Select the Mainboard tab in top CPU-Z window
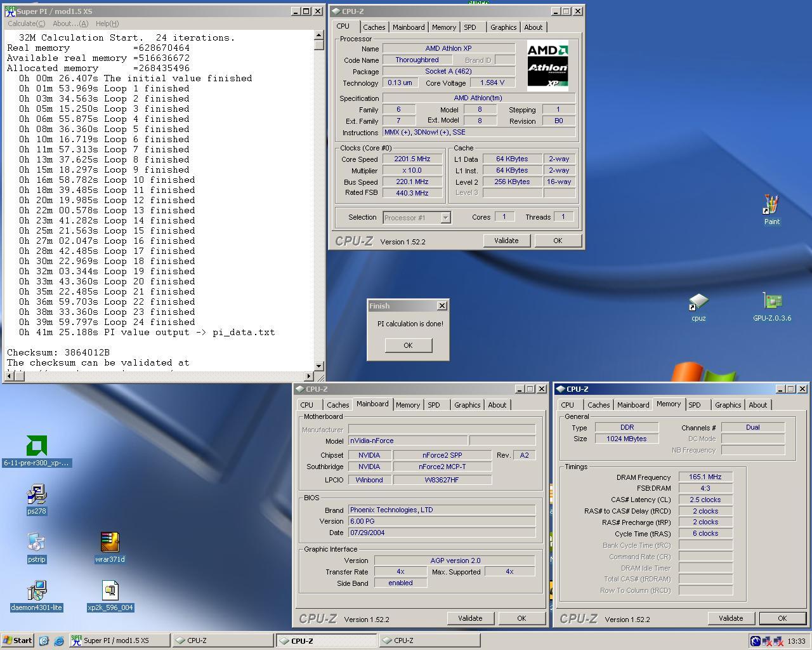This screenshot has height=650, width=812. click(409, 27)
